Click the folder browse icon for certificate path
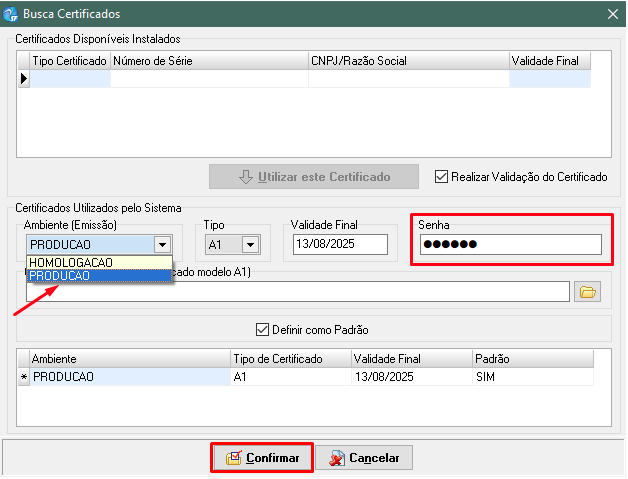 pos(587,292)
